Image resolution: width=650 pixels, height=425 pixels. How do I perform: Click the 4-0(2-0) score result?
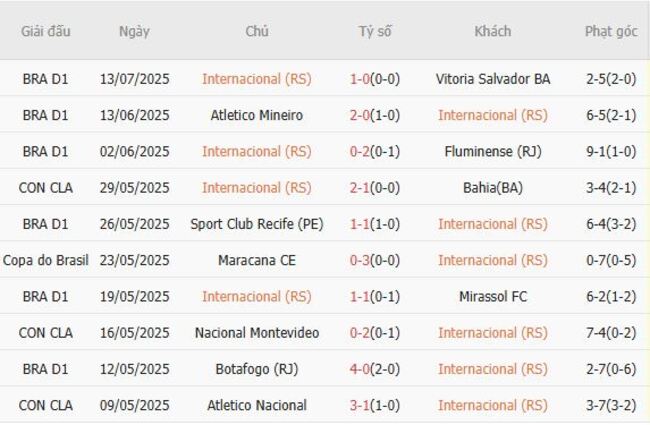click(x=375, y=369)
